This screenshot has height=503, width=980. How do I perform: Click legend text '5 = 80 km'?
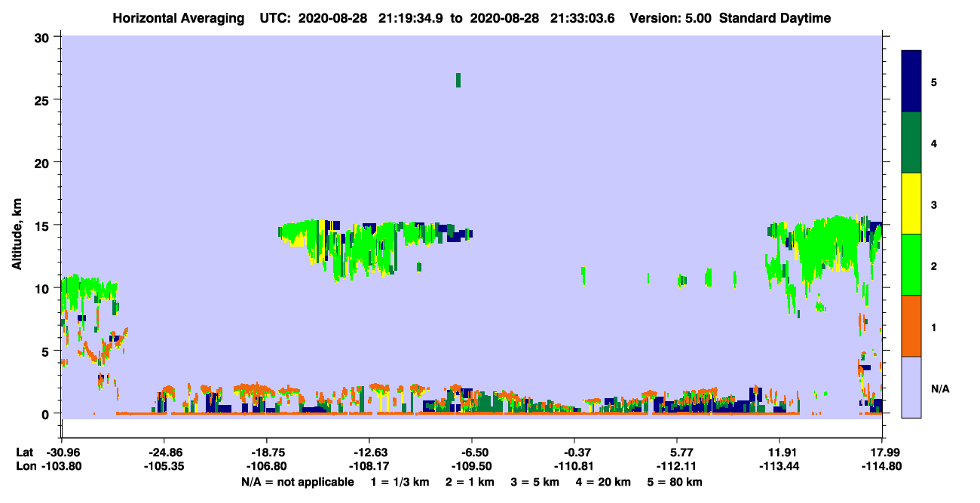coord(676,482)
